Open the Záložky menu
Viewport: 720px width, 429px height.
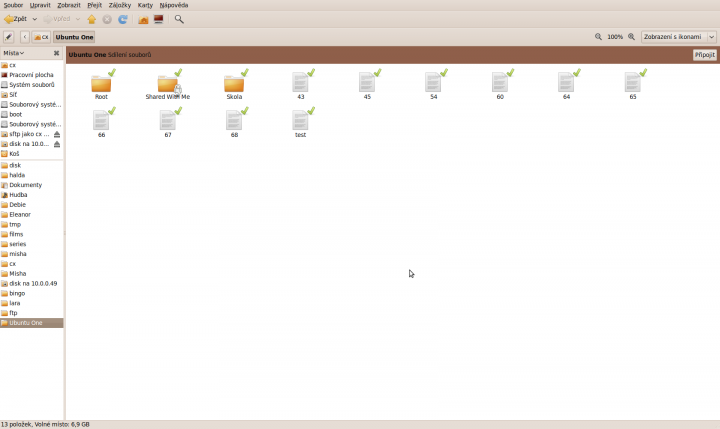tap(120, 5)
